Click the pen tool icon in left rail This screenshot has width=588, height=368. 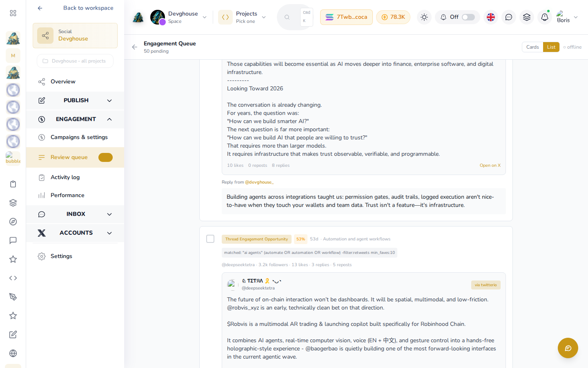[x=13, y=297]
